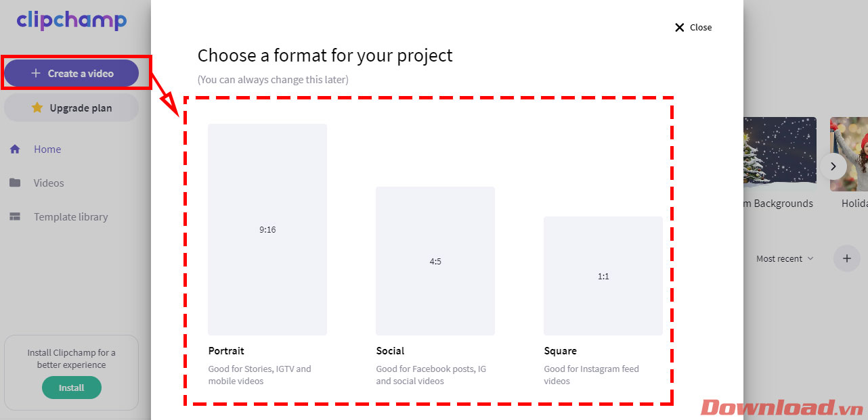Image resolution: width=868 pixels, height=420 pixels.
Task: Click the X icon to close dialog
Action: click(x=680, y=28)
